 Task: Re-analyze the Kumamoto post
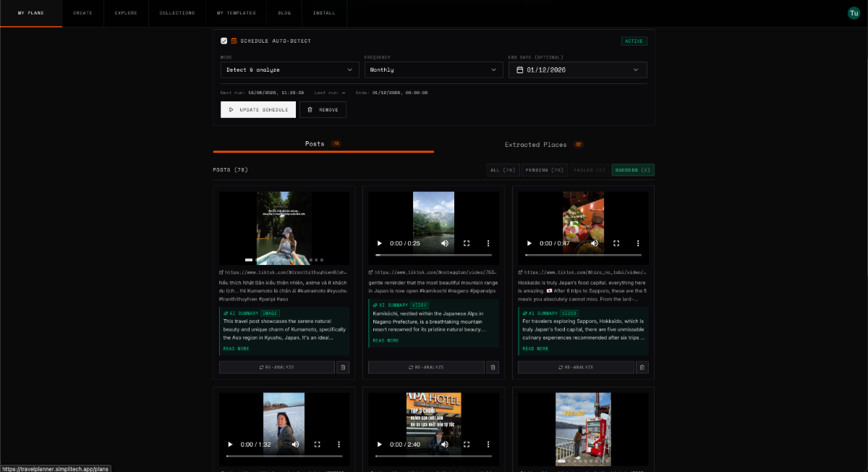click(277, 367)
